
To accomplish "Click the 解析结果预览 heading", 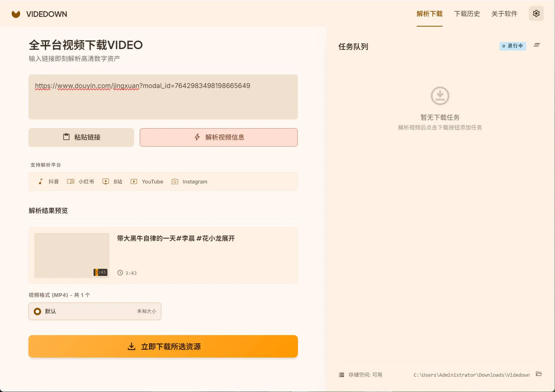I will (48, 211).
